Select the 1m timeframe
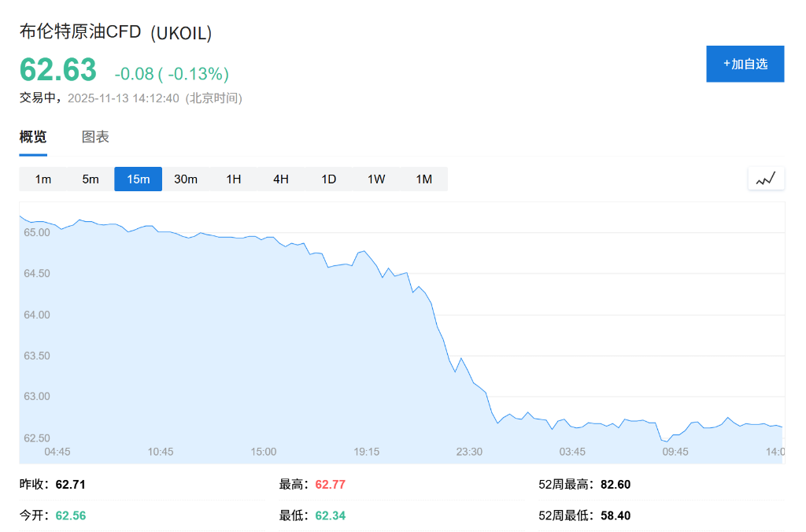This screenshot has width=806, height=532. 43,179
